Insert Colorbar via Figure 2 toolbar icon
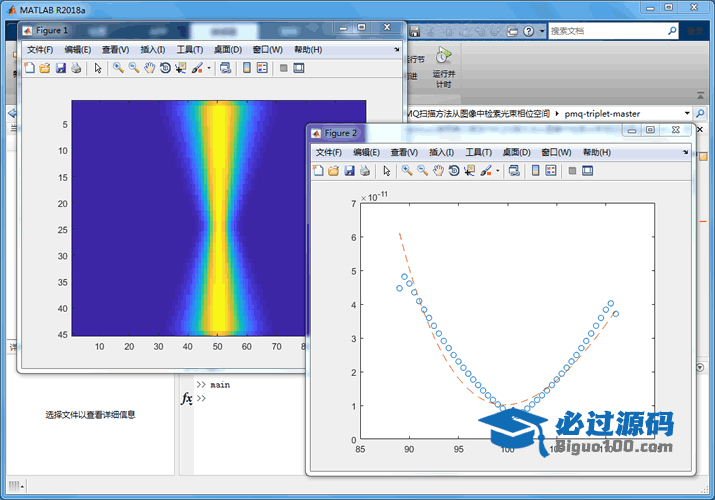715x500 pixels. [x=535, y=170]
